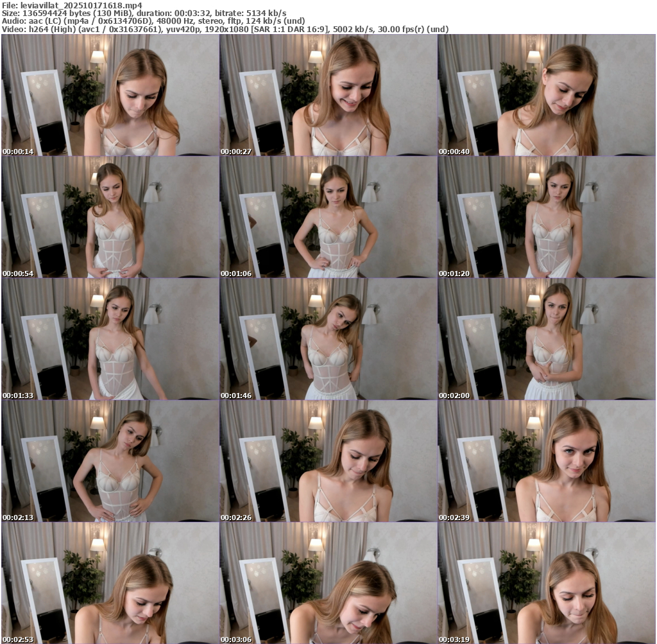Viewport: 657px width, 644px height.
Task: Select the frame stamped 00:01:06
Action: pos(328,217)
